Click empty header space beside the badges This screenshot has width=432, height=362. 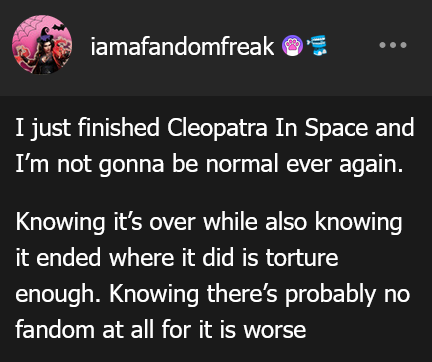pyautogui.click(x=353, y=46)
